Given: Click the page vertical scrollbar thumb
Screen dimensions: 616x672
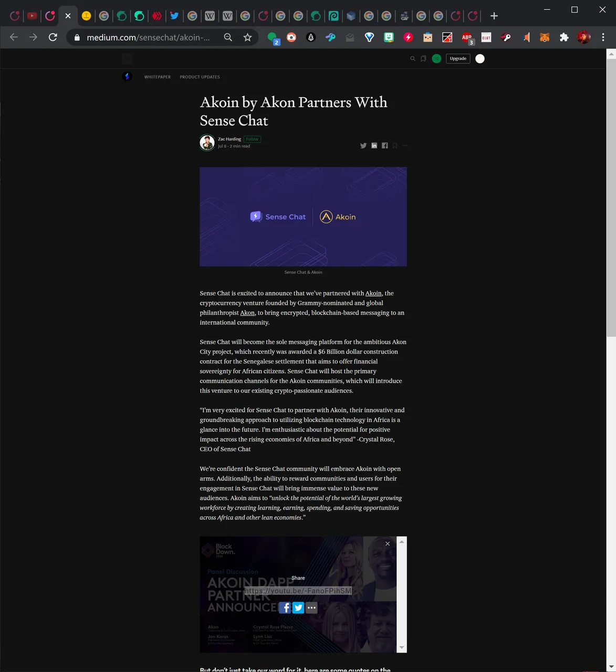Looking at the screenshot, I should 611,198.
